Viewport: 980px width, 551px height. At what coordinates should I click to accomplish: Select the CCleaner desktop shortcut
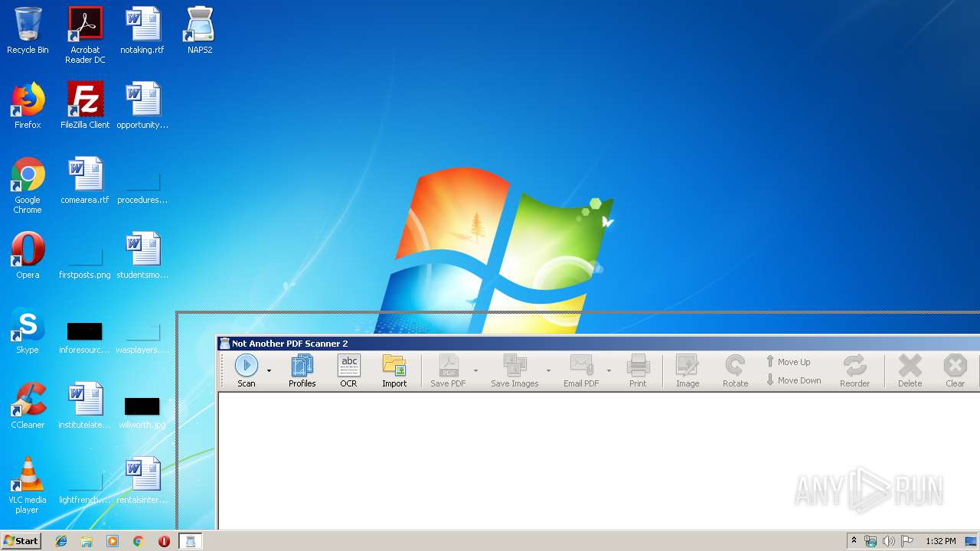coord(28,406)
